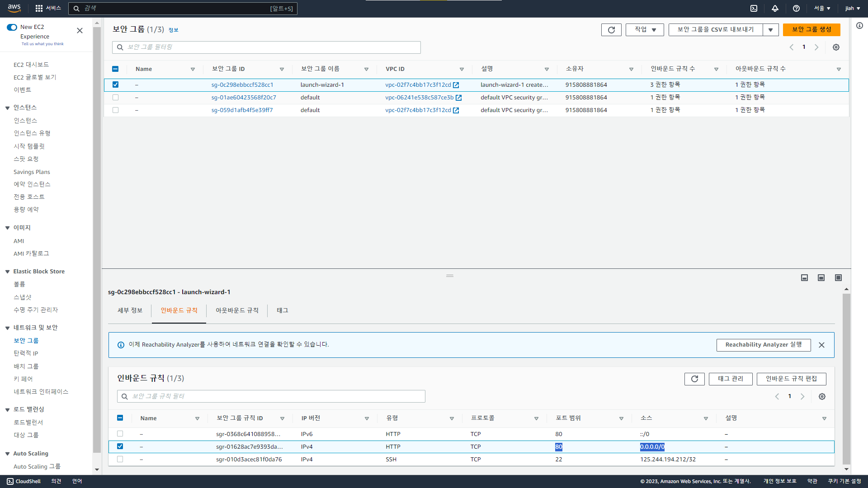This screenshot has height=488, width=868.
Task: Open the jiah account dropdown
Action: [853, 8]
